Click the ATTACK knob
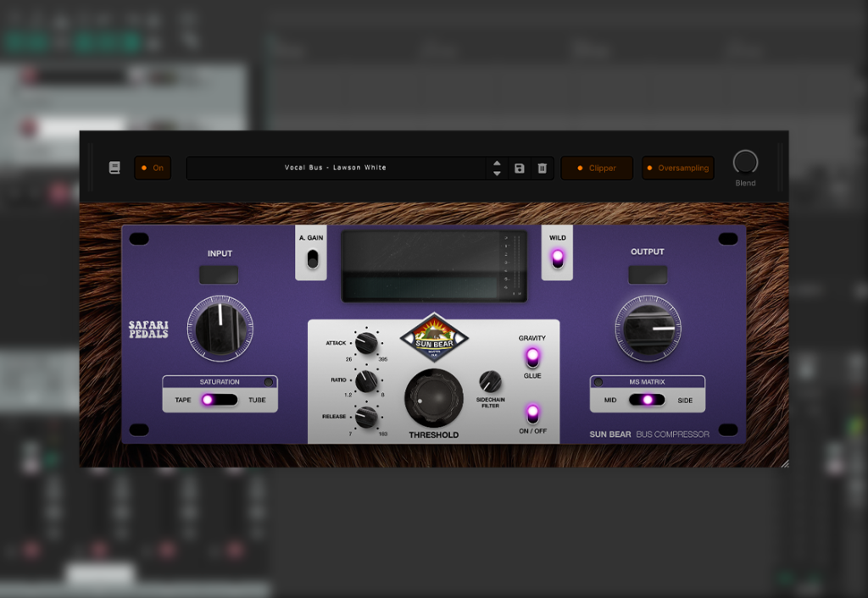Screen dimensions: 868x598 pyautogui.click(x=366, y=343)
